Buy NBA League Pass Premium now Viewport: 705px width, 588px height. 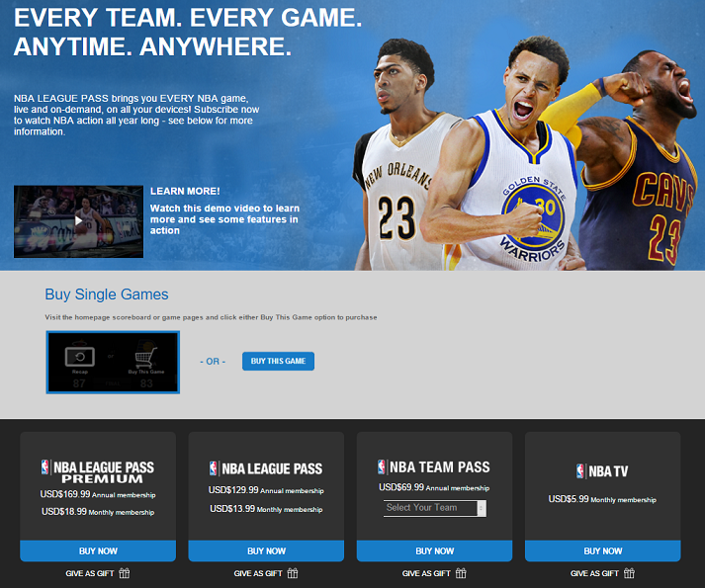pyautogui.click(x=98, y=550)
